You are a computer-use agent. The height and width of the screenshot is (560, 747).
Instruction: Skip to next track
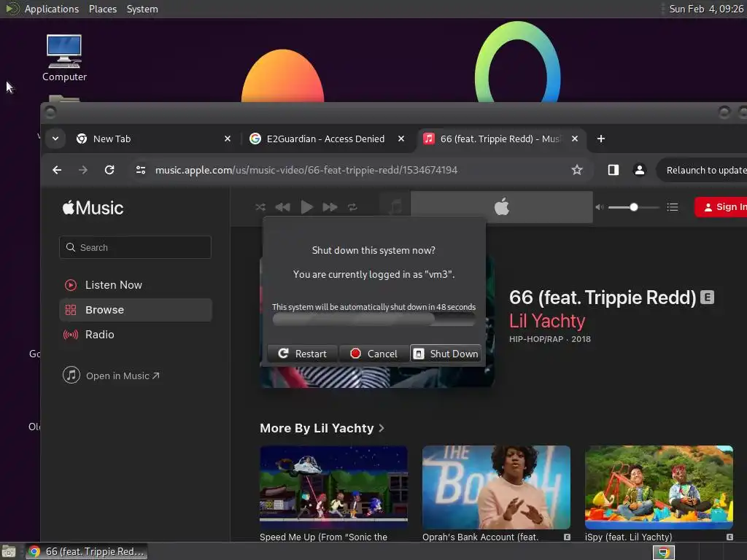click(x=330, y=207)
